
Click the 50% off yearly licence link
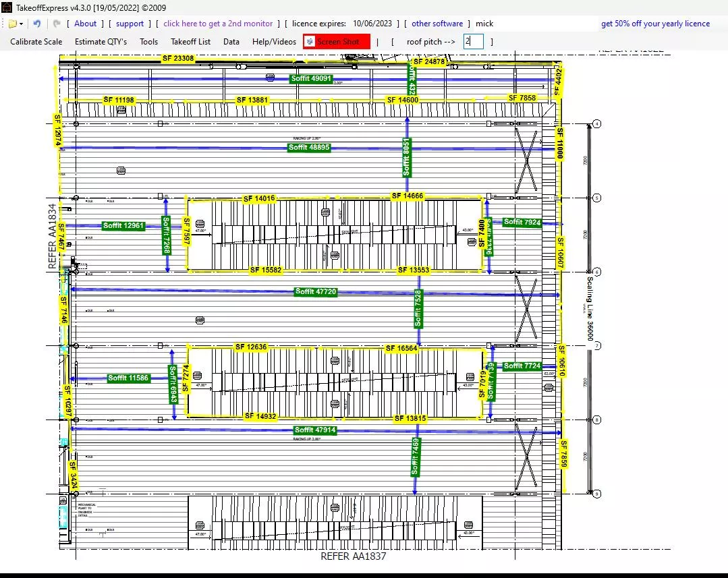click(655, 24)
